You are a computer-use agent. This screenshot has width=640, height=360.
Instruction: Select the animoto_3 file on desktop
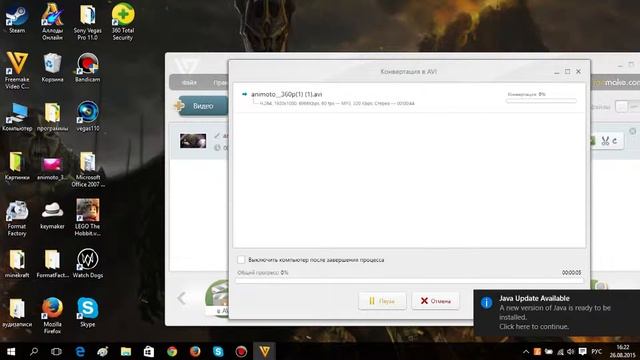[52, 168]
